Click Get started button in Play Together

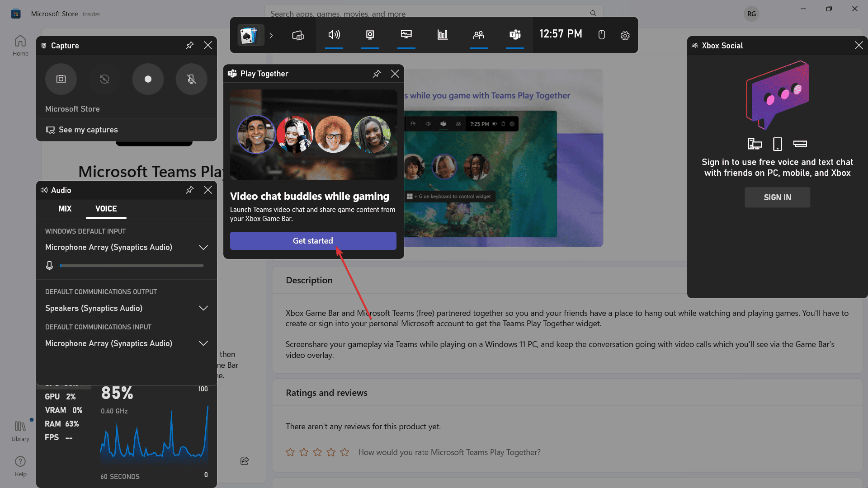[313, 241]
